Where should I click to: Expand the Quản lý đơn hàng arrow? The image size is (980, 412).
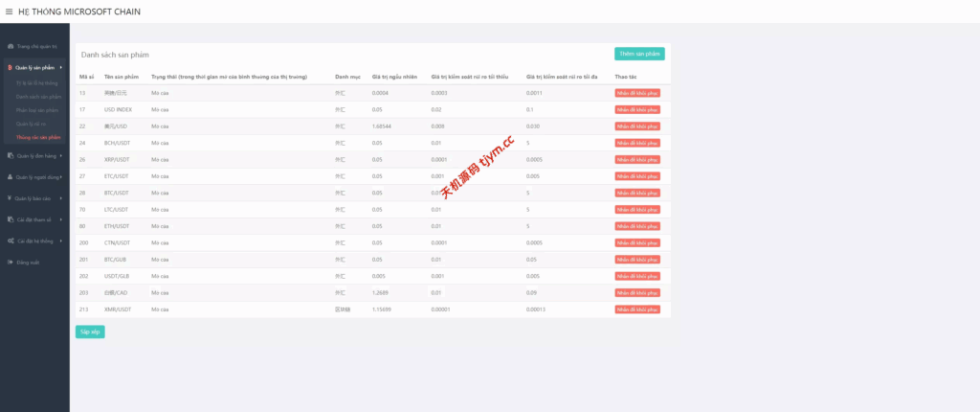pyautogui.click(x=61, y=155)
